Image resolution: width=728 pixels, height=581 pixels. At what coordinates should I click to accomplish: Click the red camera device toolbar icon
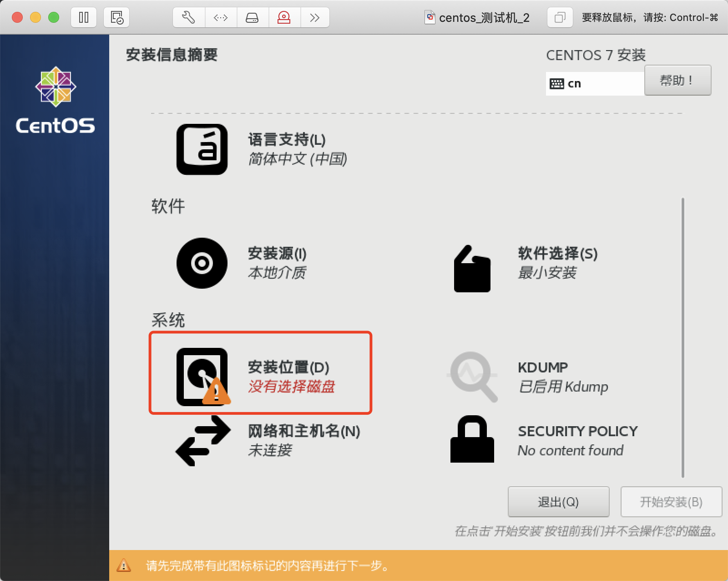(284, 18)
